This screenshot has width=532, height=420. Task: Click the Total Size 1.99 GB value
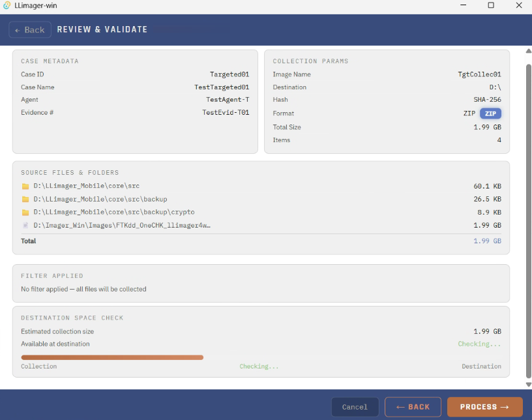[487, 127]
